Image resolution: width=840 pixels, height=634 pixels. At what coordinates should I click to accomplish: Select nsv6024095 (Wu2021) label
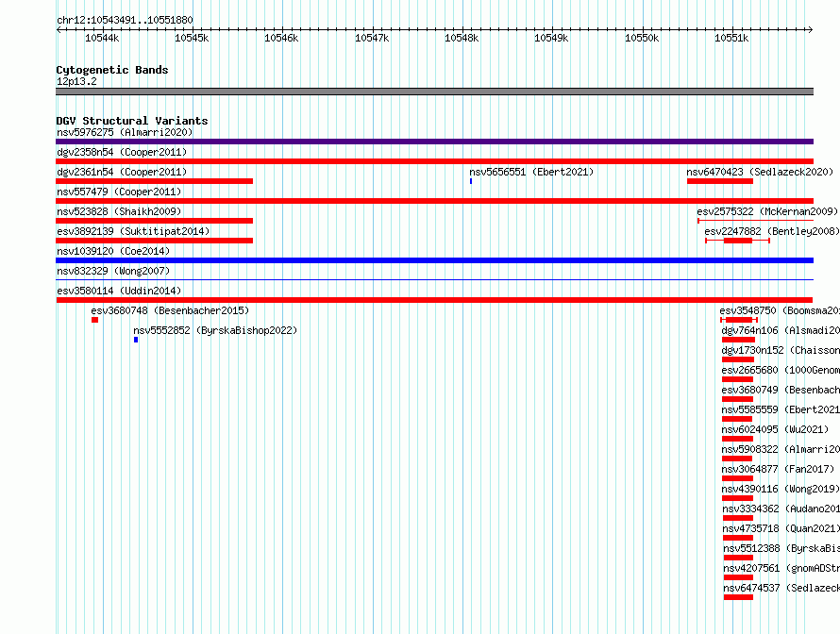click(x=775, y=429)
